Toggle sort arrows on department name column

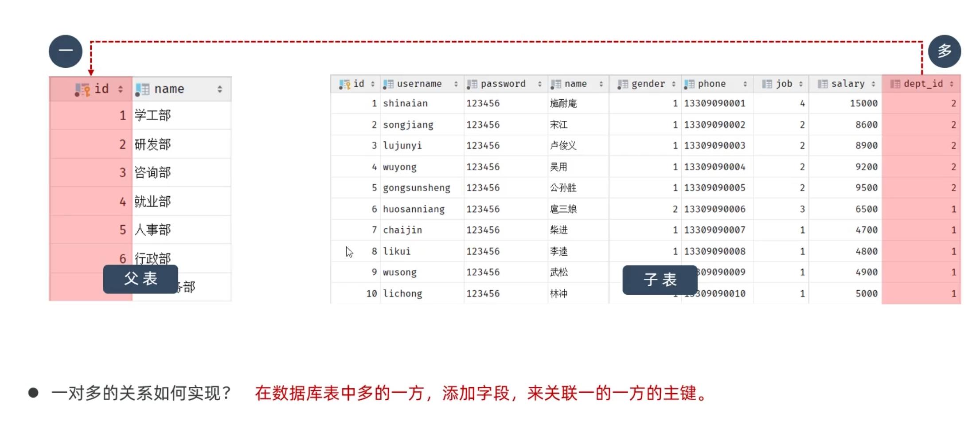[x=219, y=90]
